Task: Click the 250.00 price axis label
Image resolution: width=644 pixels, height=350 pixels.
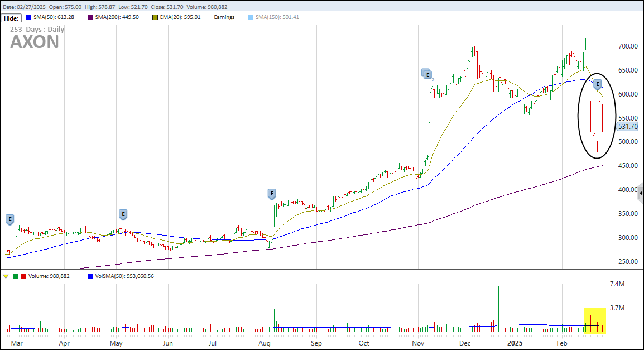Action: click(628, 262)
